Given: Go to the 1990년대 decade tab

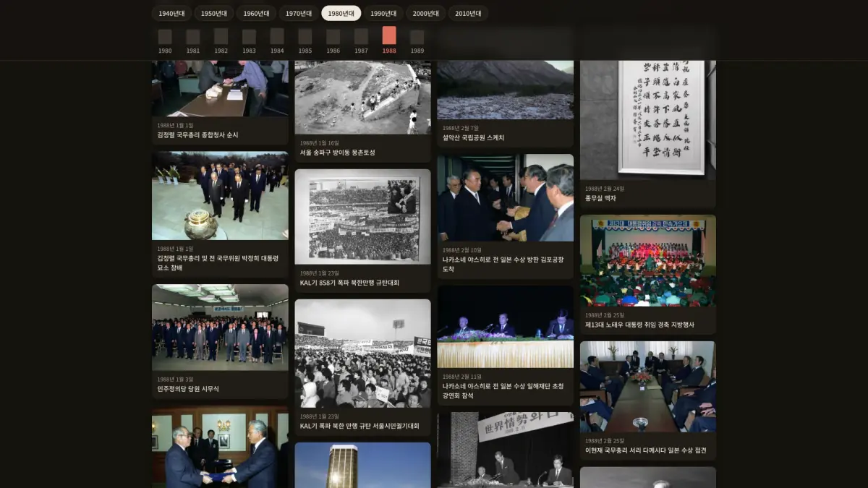Looking at the screenshot, I should click(383, 13).
